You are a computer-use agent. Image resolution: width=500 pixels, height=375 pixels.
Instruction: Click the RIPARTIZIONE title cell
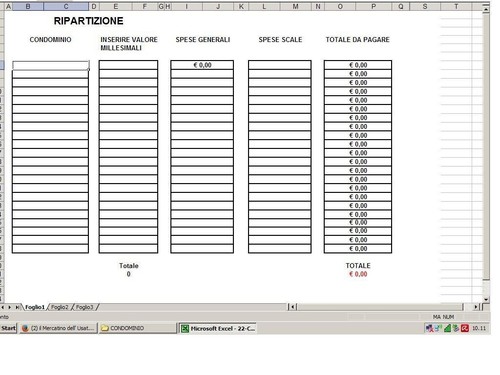[x=89, y=21]
